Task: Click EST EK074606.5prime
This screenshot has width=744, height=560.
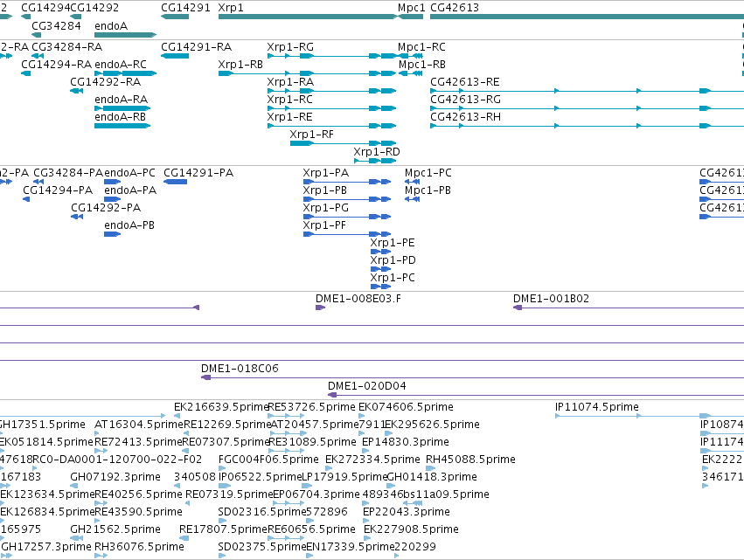Action: [x=407, y=407]
